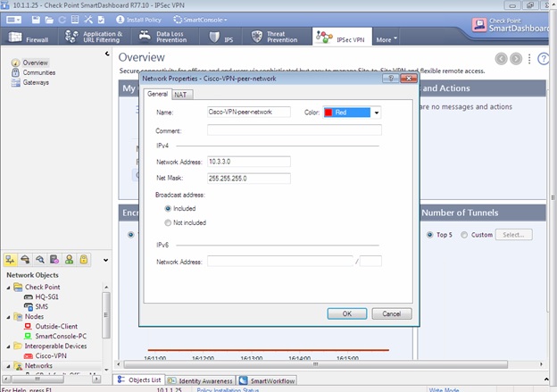
Task: Switch to the NAT tab in dialog
Action: click(181, 95)
